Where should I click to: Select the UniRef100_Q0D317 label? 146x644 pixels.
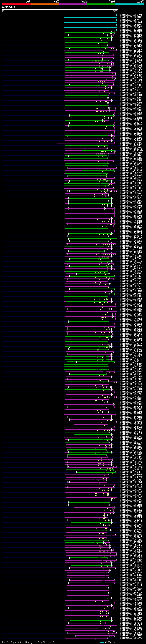pyautogui.click(x=131, y=630)
